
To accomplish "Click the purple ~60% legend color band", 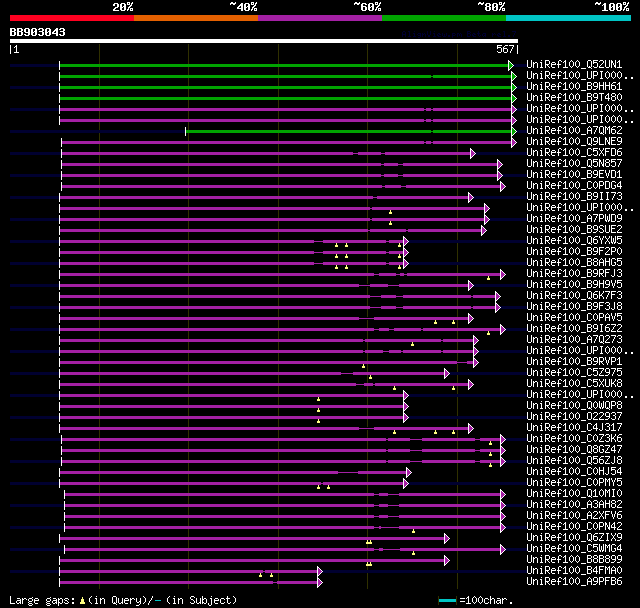I will click(320, 18).
